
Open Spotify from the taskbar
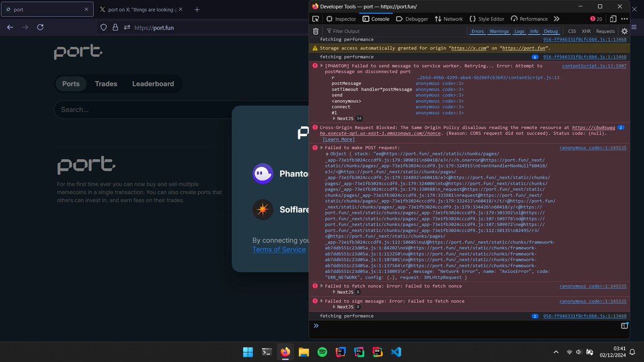tap(322, 352)
